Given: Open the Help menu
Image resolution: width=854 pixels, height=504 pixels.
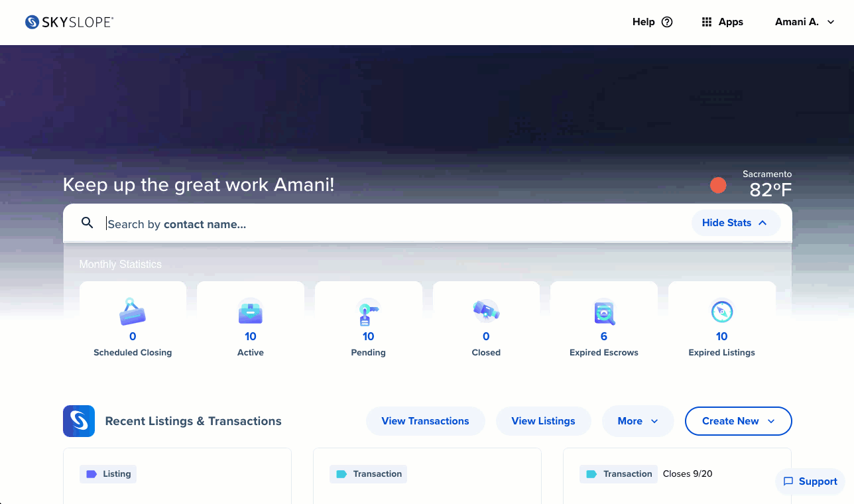Looking at the screenshot, I should tap(652, 22).
